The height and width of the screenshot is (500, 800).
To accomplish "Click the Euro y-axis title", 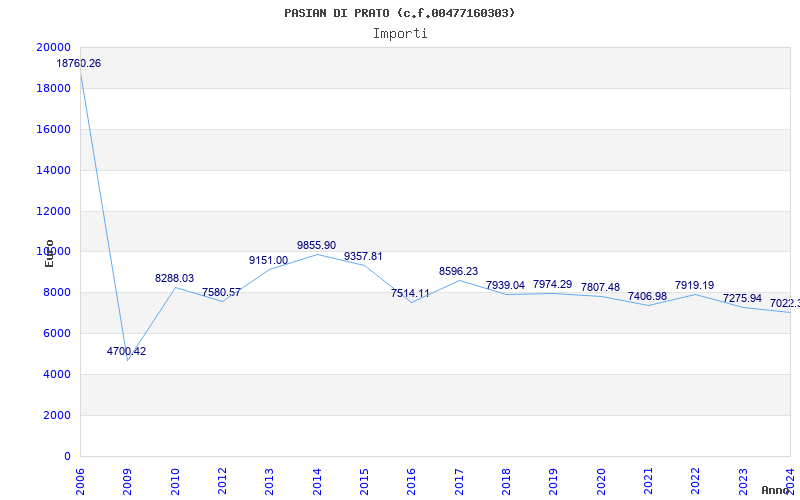I will point(50,252).
